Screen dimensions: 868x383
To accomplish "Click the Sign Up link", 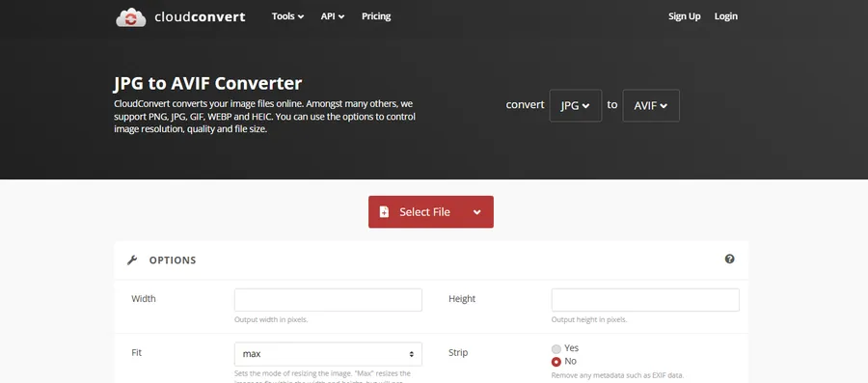I will 684,16.
